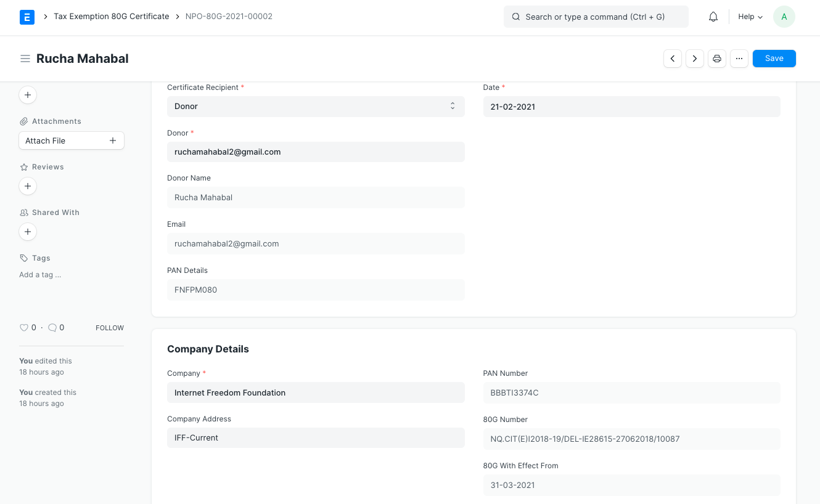Go to the next document arrow

coord(695,59)
